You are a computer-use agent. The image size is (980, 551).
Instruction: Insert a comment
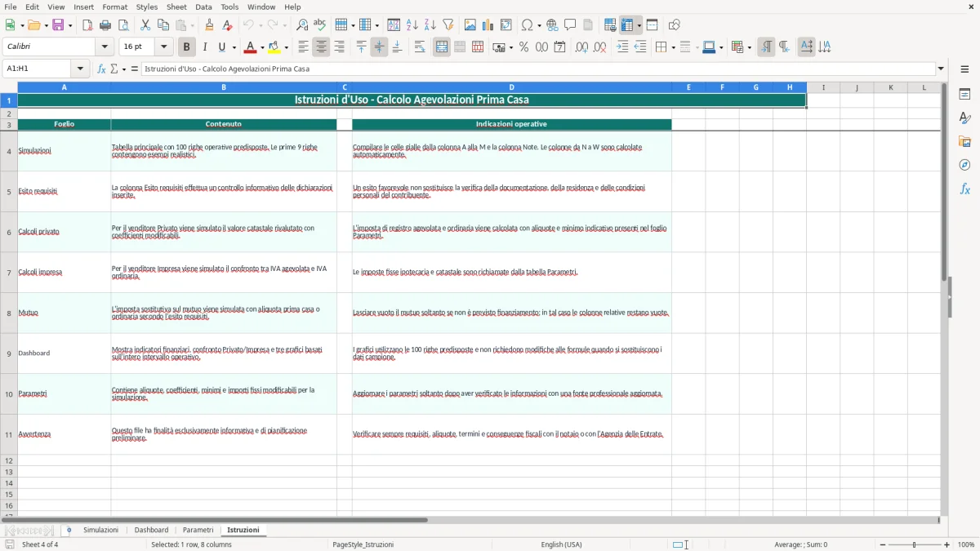click(570, 25)
